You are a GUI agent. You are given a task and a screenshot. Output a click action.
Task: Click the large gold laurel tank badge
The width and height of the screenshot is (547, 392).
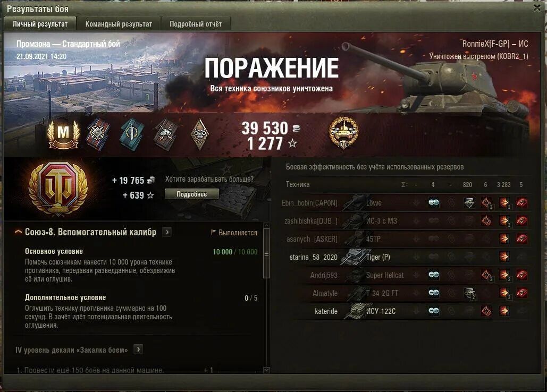point(58,189)
